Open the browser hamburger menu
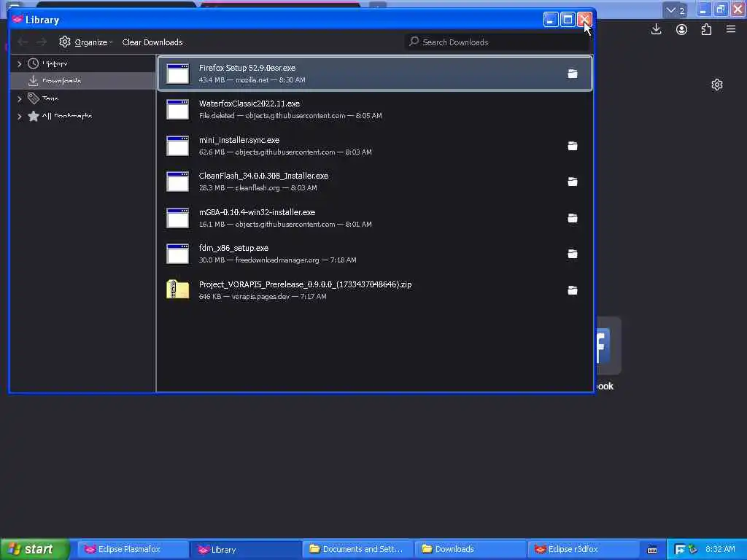This screenshot has width=747, height=560. [731, 29]
